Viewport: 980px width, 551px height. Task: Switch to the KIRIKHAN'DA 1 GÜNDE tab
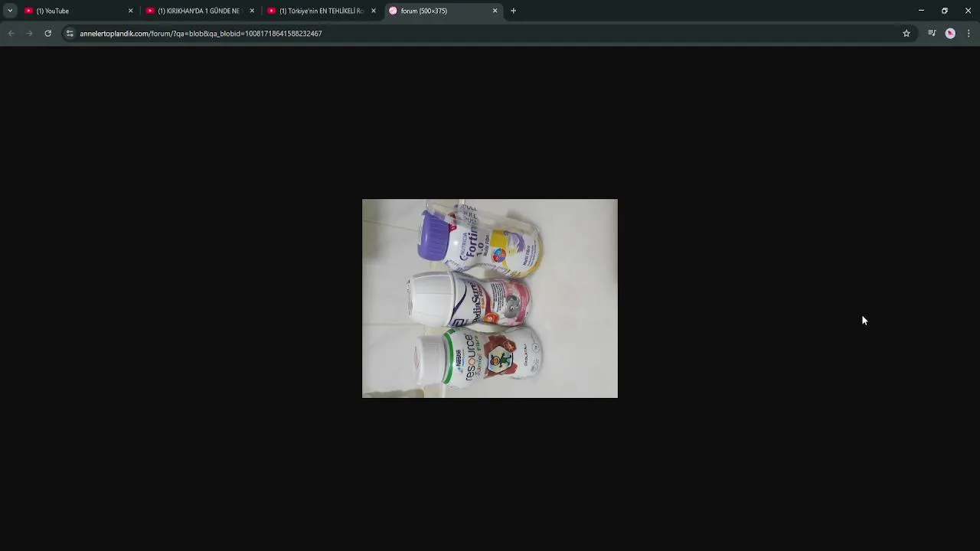[x=201, y=11]
